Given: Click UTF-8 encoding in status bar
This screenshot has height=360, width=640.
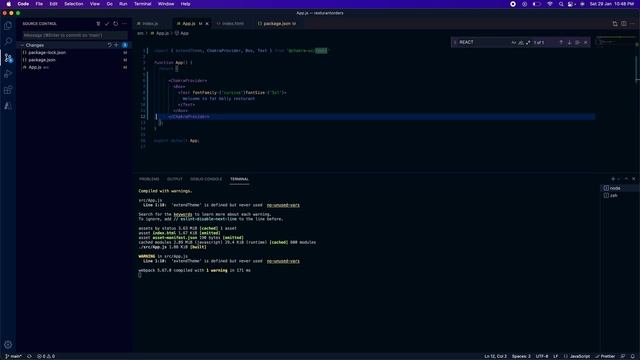Looking at the screenshot, I should [542, 356].
